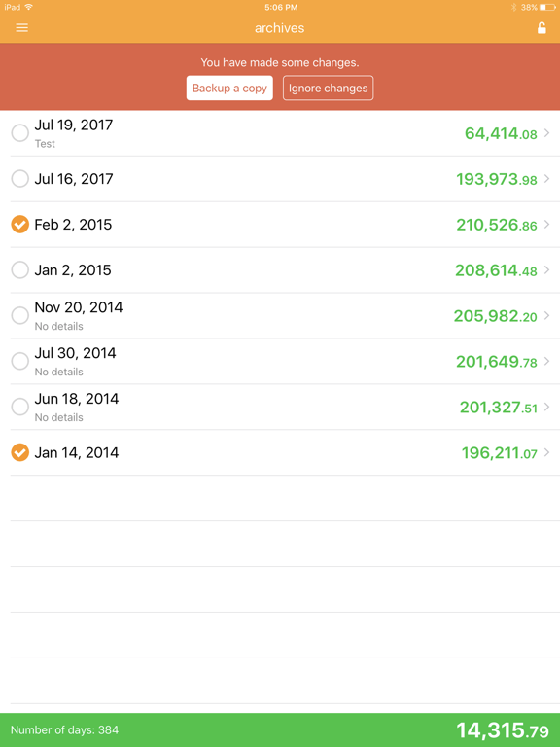Screen dimensions: 560x747
Task: Tap 'You have made some changes.' message
Action: (280, 63)
